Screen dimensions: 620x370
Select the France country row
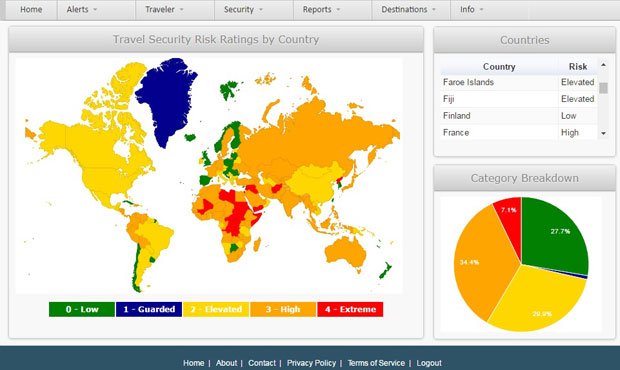click(518, 132)
